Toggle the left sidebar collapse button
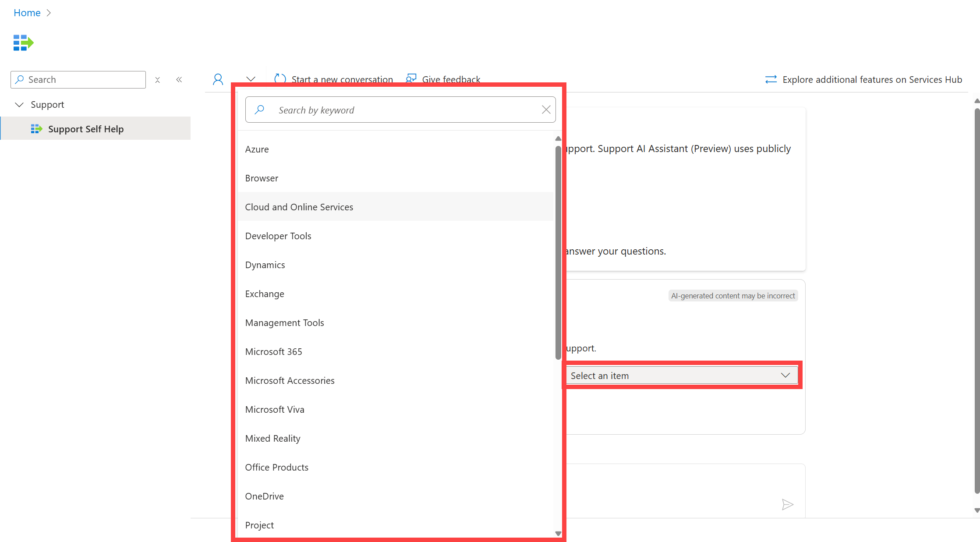 pos(180,79)
